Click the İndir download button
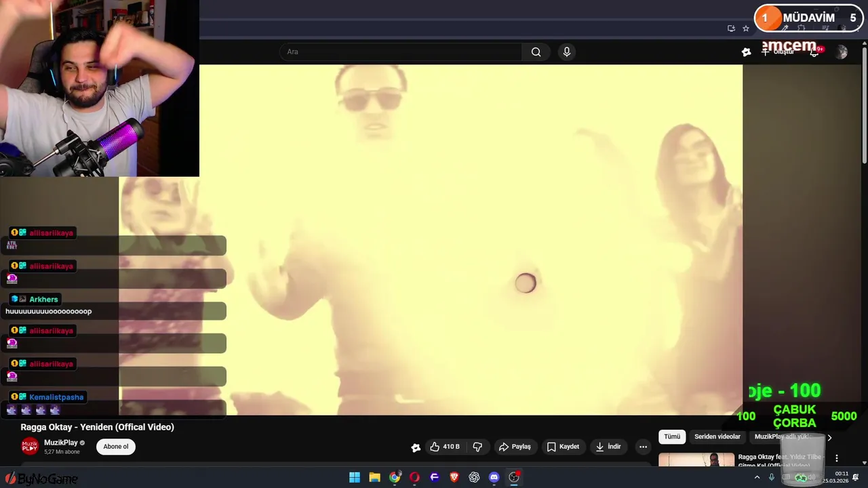The width and height of the screenshot is (868, 488). pyautogui.click(x=608, y=447)
